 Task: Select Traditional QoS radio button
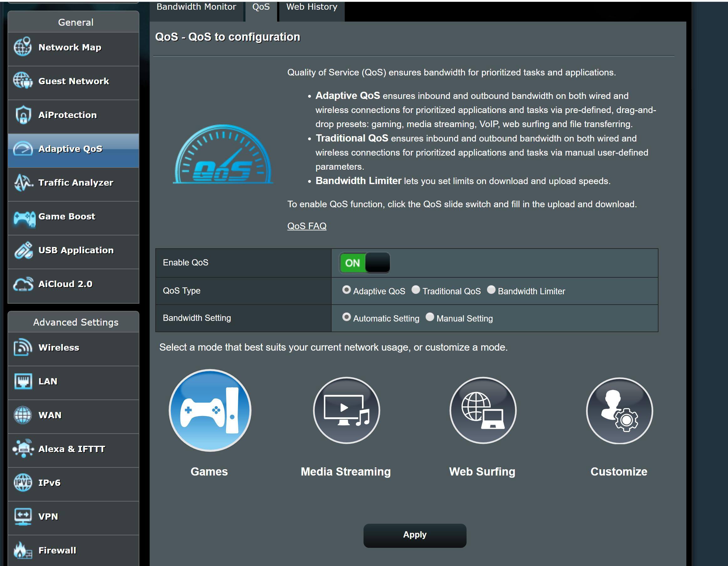416,290
